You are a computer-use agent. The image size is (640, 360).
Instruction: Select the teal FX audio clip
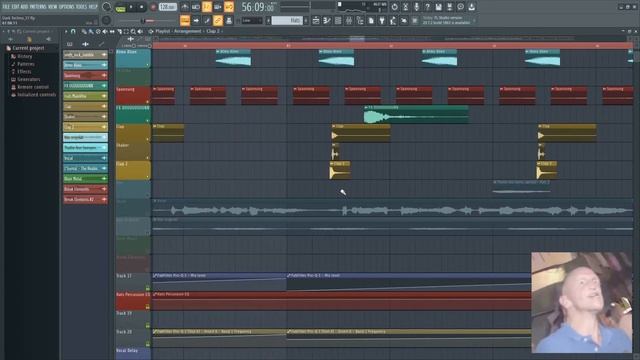coord(416,115)
